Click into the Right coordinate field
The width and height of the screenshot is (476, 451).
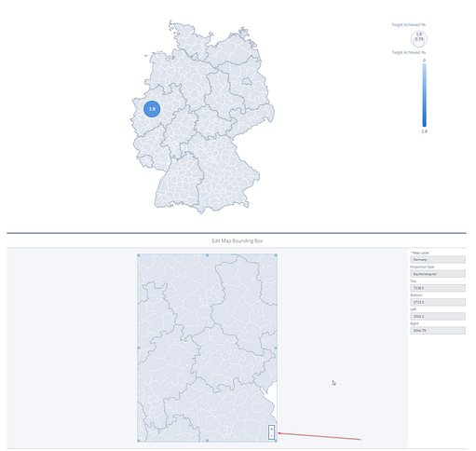pos(438,330)
